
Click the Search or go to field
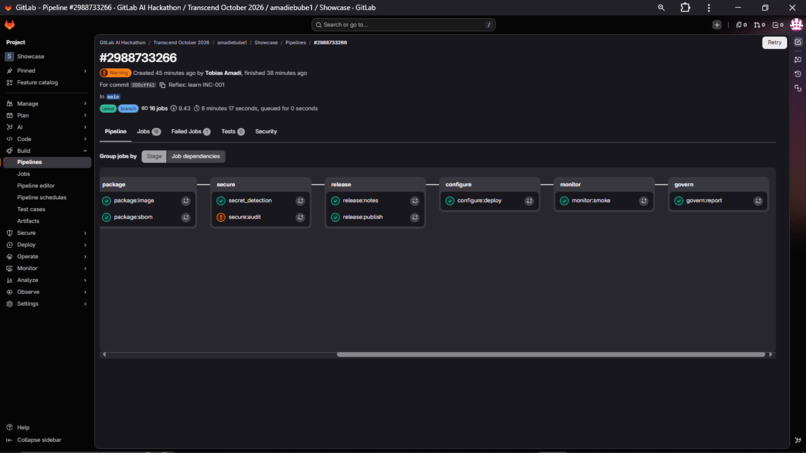pyautogui.click(x=403, y=25)
